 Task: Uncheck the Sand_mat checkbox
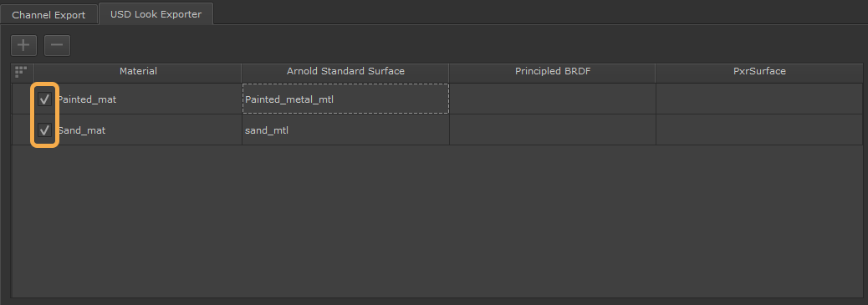pyautogui.click(x=45, y=130)
